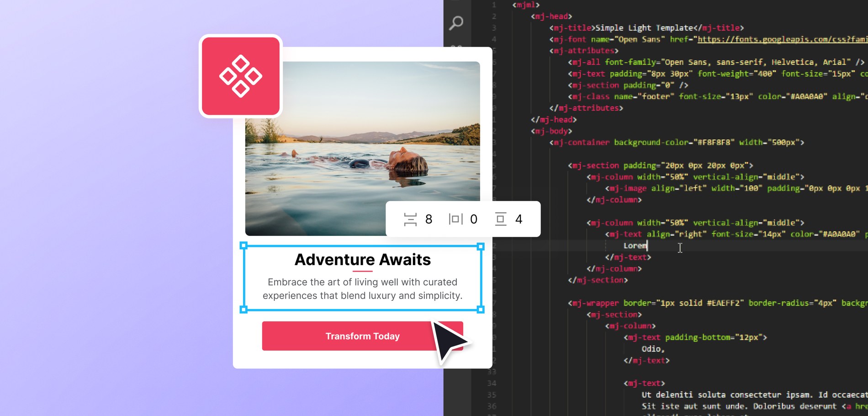This screenshot has width=868, height=416.
Task: Click the 'Lorem' text line in code
Action: 635,245
